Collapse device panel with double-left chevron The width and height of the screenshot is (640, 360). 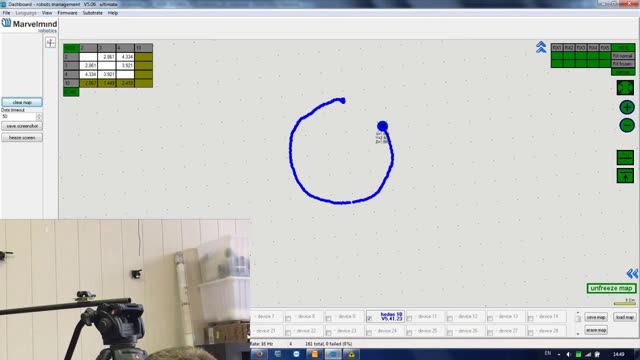632,273
